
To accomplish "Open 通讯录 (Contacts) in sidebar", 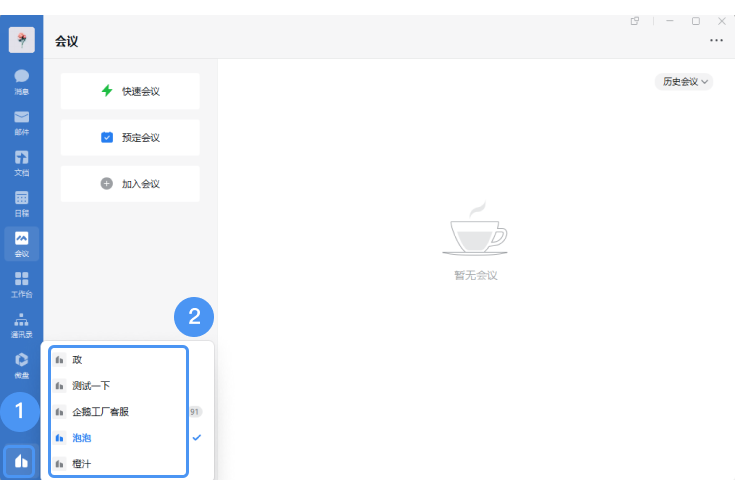I will pos(21,325).
